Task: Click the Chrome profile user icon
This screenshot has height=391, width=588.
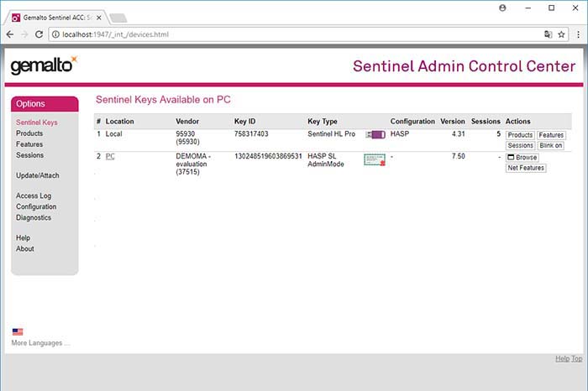Action: click(x=502, y=8)
